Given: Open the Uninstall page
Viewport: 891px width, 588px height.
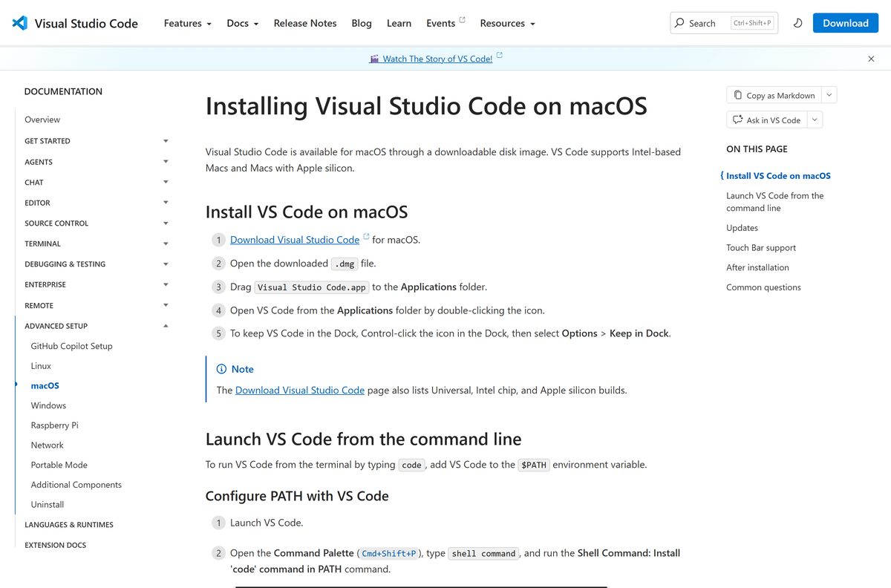Looking at the screenshot, I should tap(47, 504).
